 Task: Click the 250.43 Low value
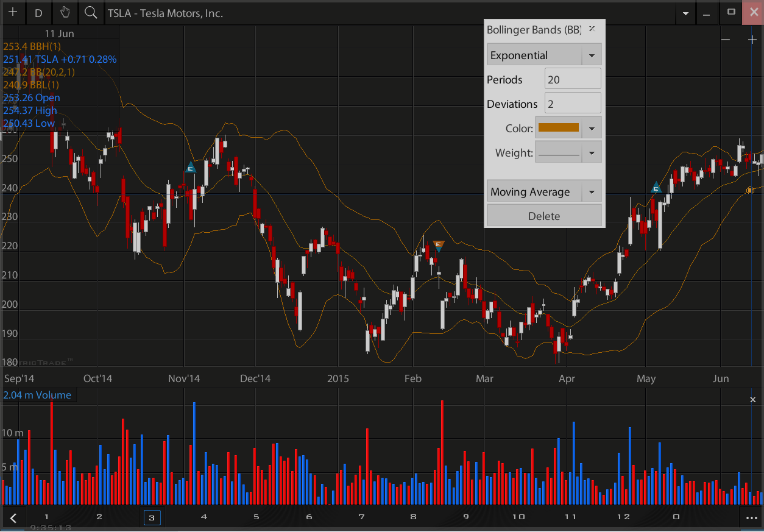pos(29,123)
